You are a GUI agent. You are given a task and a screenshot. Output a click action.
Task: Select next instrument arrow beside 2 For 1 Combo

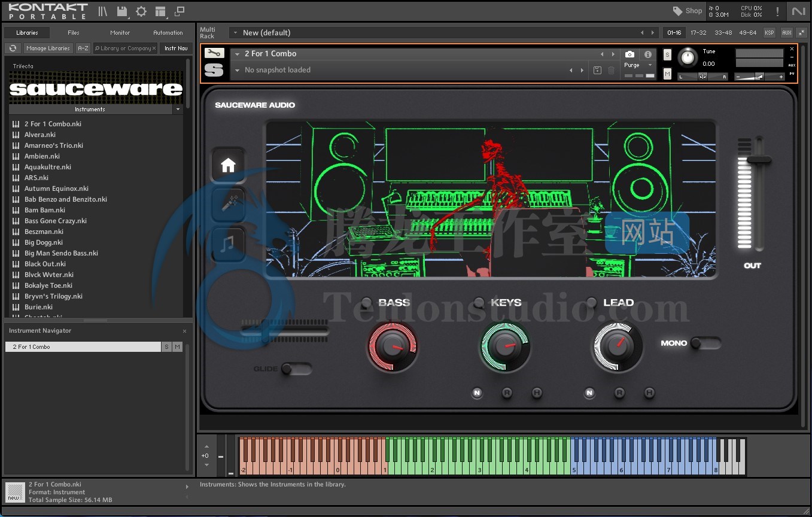(x=613, y=54)
